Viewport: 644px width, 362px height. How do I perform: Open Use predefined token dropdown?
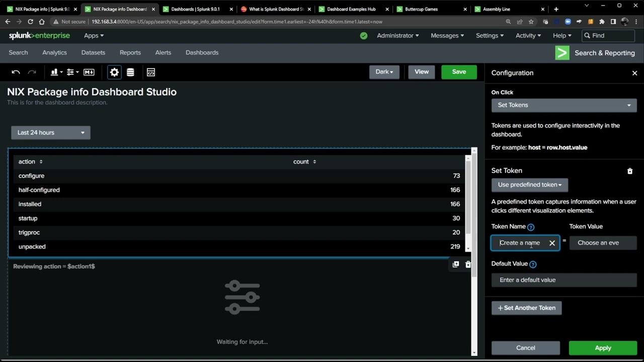pos(530,185)
